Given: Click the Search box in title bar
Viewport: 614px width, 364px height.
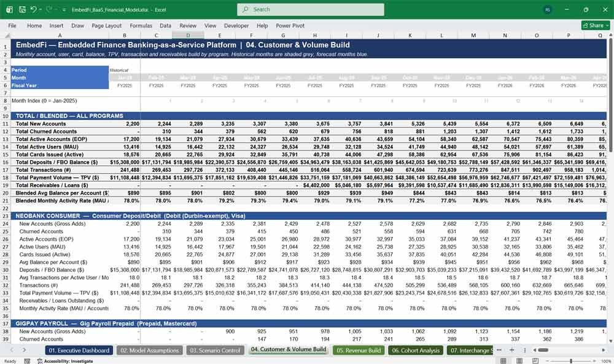Looking at the screenshot, I should (x=310, y=9).
